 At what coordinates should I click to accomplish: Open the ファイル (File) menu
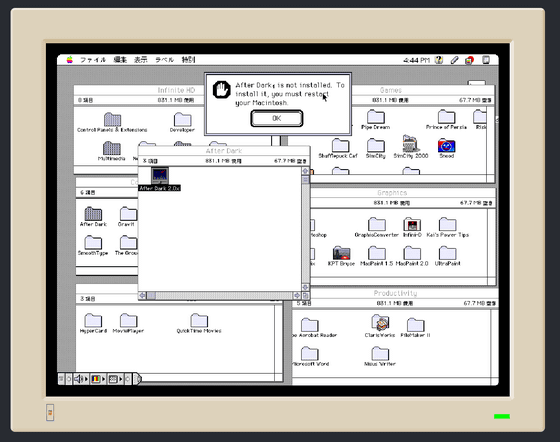coord(93,60)
